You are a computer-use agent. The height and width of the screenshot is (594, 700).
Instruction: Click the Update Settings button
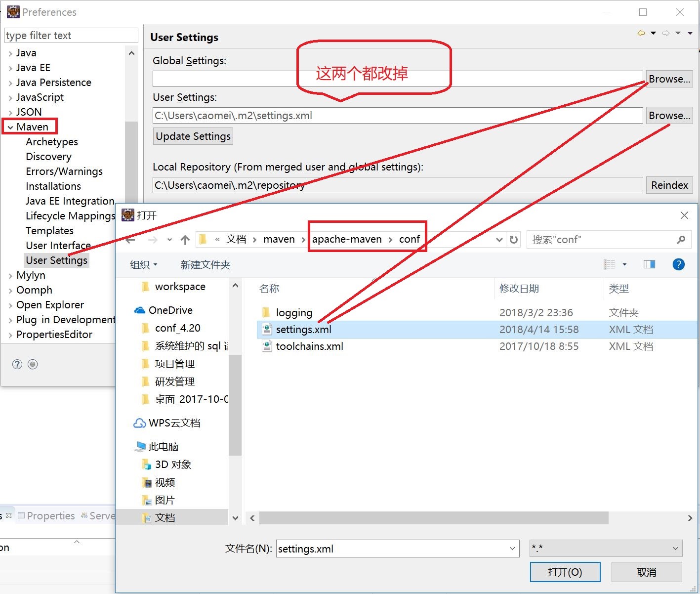click(193, 136)
